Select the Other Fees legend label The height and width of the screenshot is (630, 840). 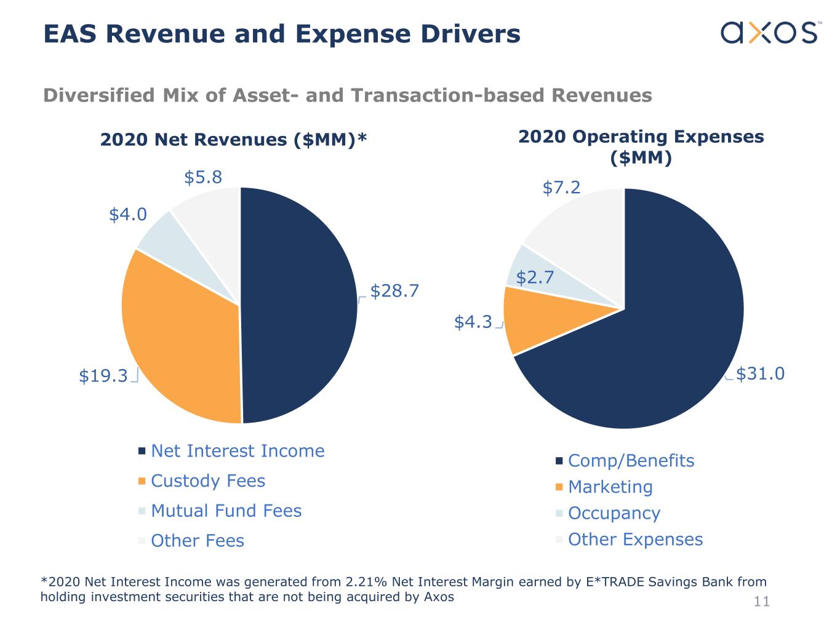197,541
